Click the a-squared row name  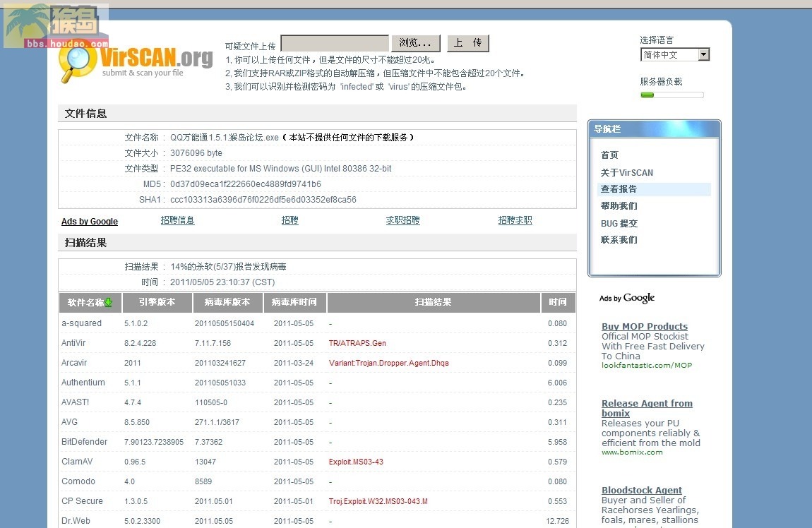click(x=81, y=323)
